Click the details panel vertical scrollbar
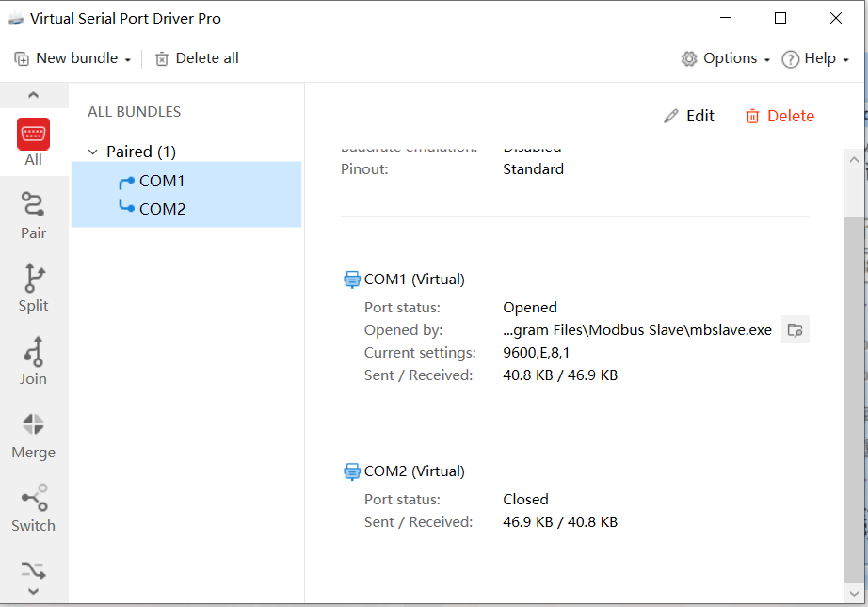 pyautogui.click(x=853, y=395)
